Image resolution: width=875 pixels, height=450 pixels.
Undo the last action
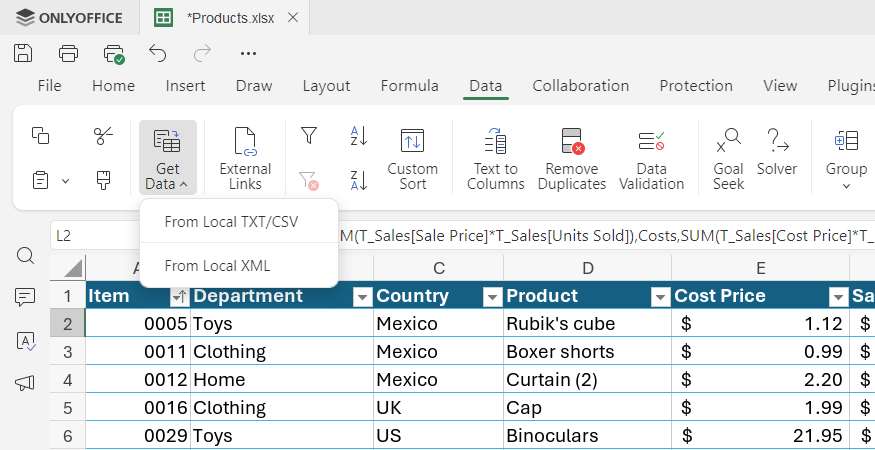click(x=158, y=53)
